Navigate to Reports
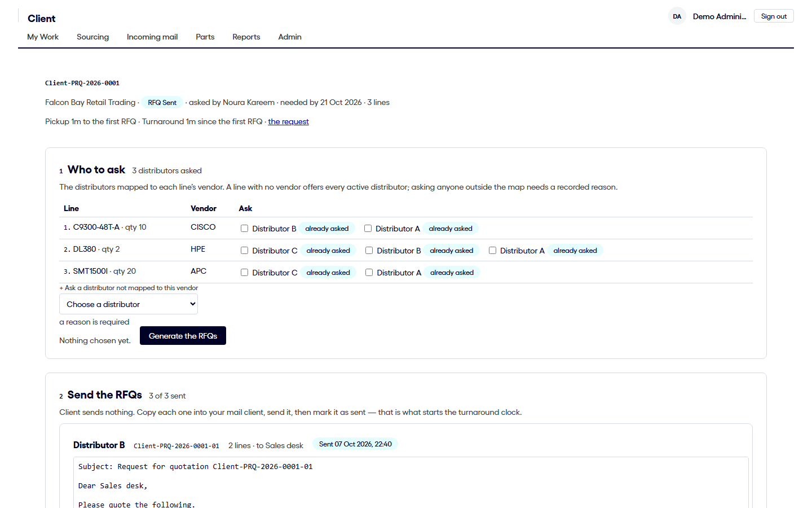This screenshot has width=812, height=508. click(x=246, y=37)
